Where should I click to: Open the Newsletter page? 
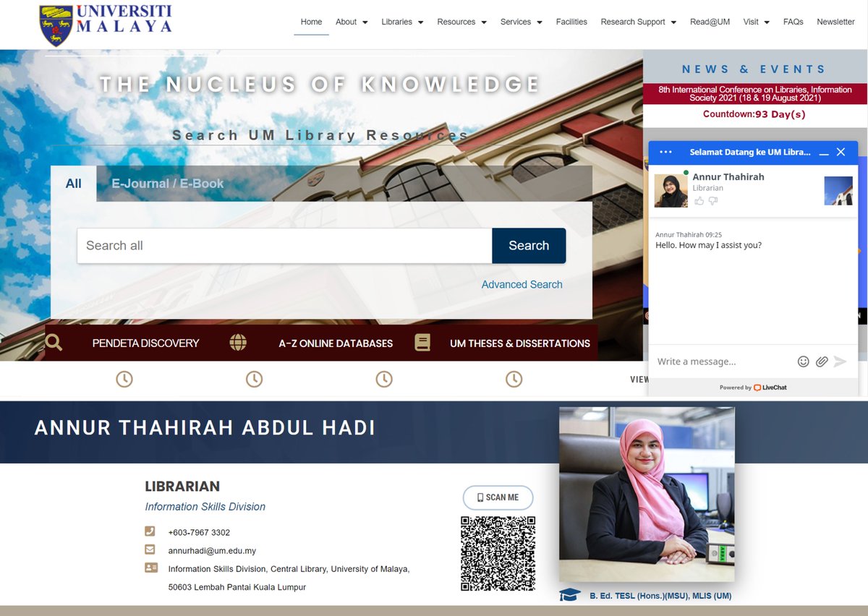(x=835, y=22)
